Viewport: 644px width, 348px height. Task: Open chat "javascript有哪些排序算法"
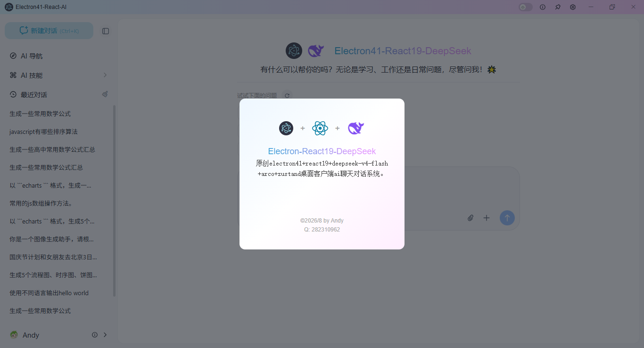(43, 132)
